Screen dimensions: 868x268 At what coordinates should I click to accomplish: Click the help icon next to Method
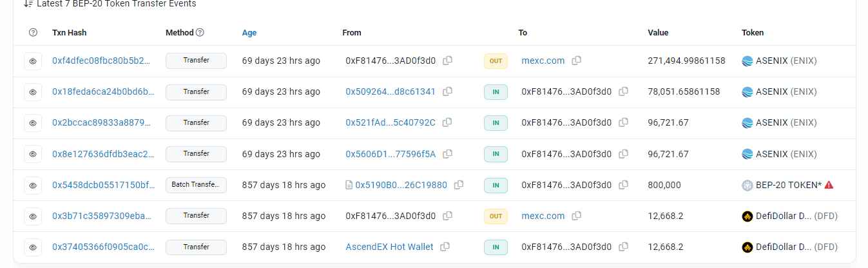point(200,32)
